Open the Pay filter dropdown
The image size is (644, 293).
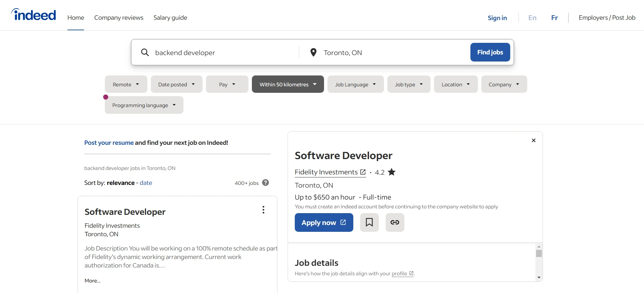[227, 84]
